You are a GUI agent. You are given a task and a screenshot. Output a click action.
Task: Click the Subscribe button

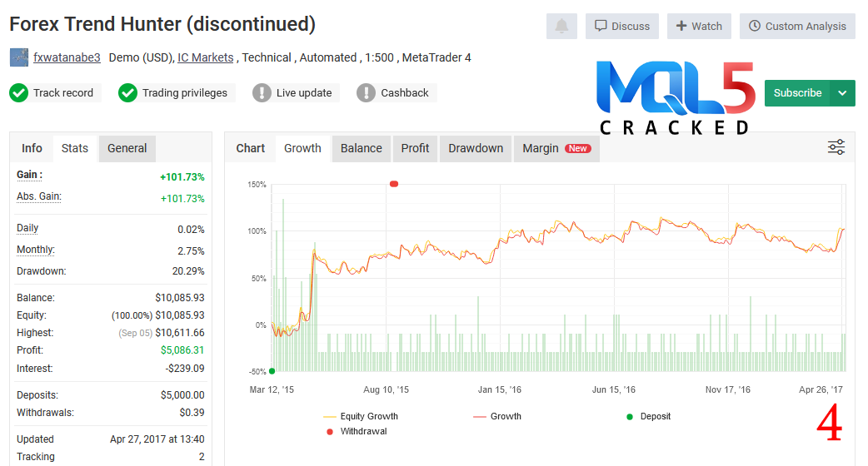(x=797, y=93)
